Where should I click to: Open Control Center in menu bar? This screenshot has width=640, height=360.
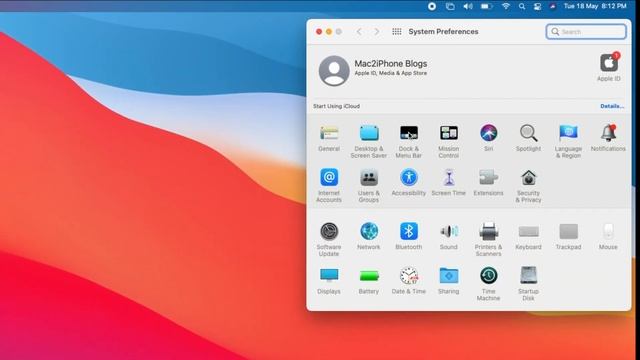click(x=537, y=6)
